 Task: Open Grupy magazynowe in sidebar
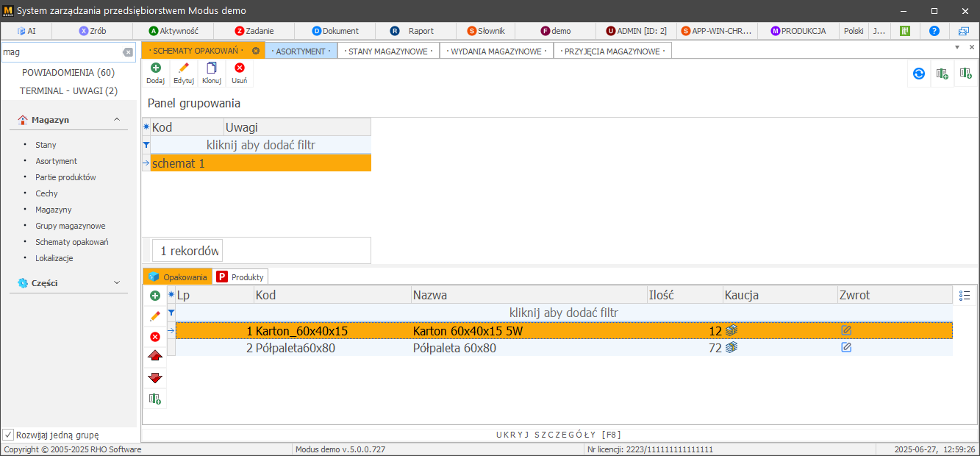click(71, 226)
